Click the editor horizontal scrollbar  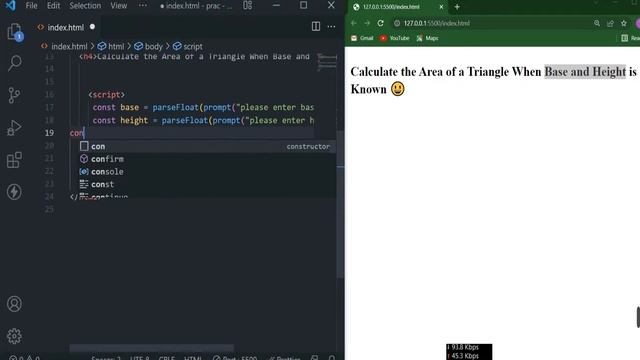coord(151,348)
